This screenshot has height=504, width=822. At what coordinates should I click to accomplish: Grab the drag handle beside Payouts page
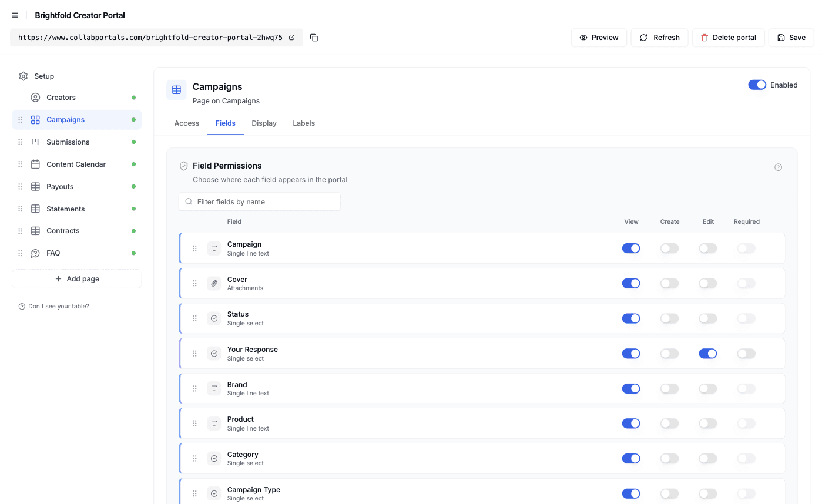pyautogui.click(x=20, y=187)
